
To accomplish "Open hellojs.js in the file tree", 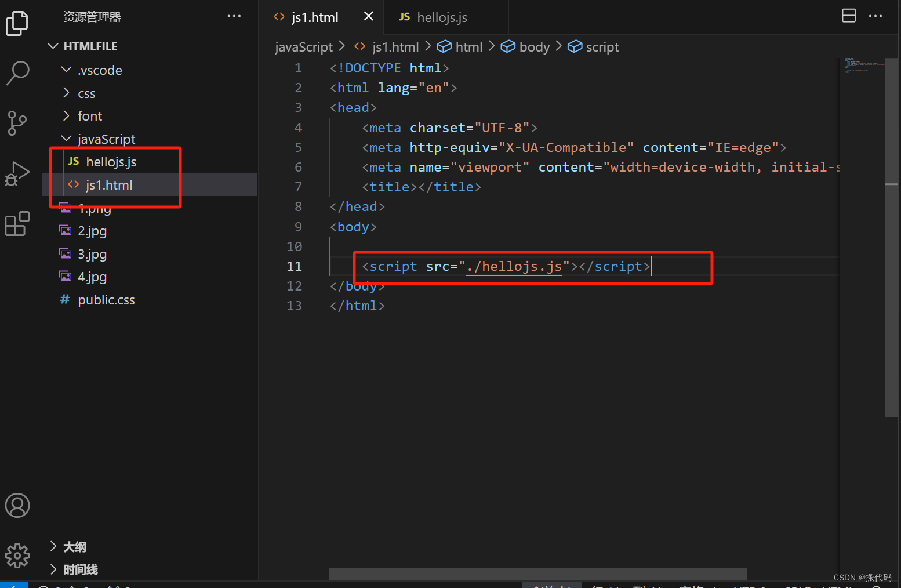I will 150,162.
